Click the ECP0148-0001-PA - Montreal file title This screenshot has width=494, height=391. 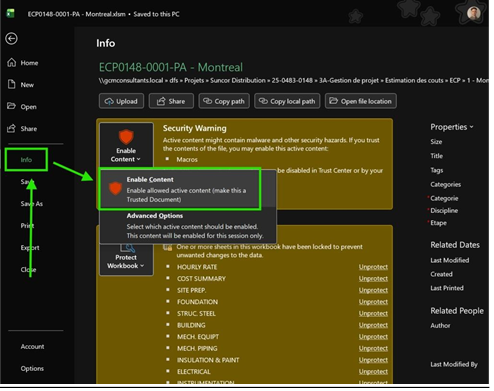(x=172, y=68)
